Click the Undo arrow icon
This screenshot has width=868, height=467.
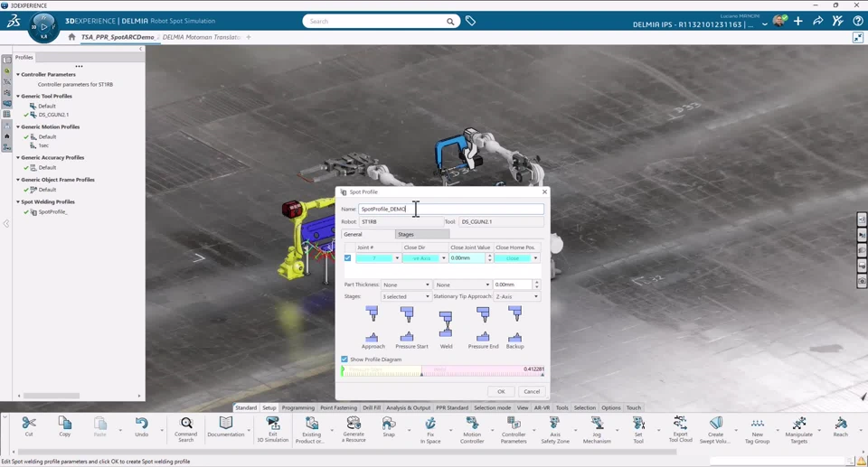pyautogui.click(x=142, y=424)
